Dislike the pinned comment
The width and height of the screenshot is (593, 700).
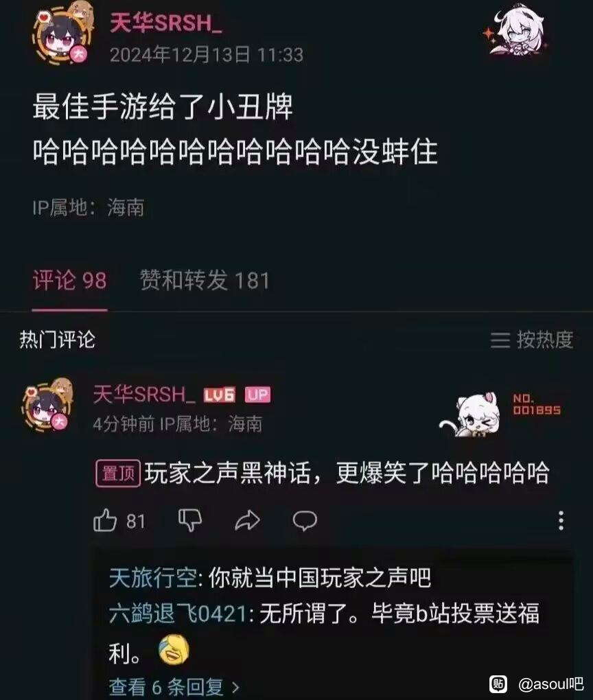click(190, 520)
